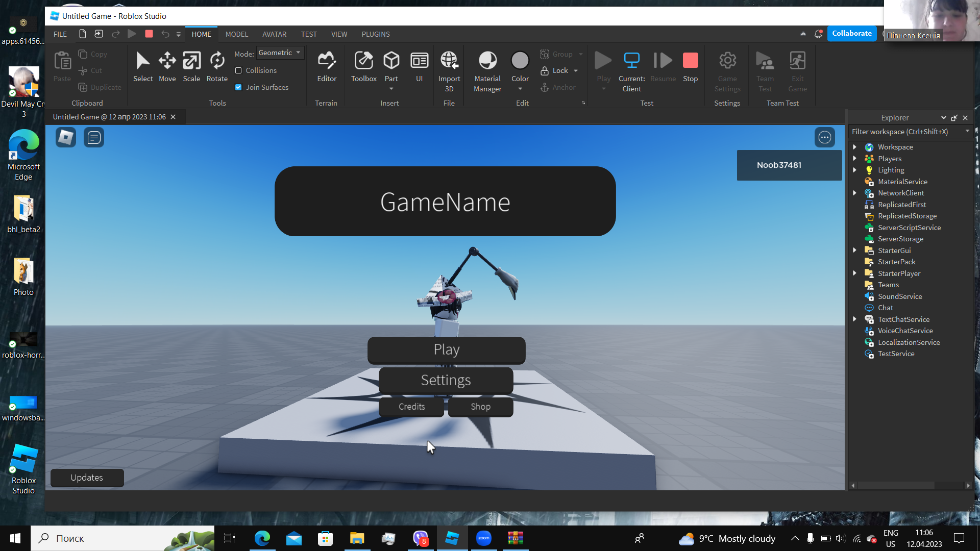Click the Select tool arrow

[143, 66]
